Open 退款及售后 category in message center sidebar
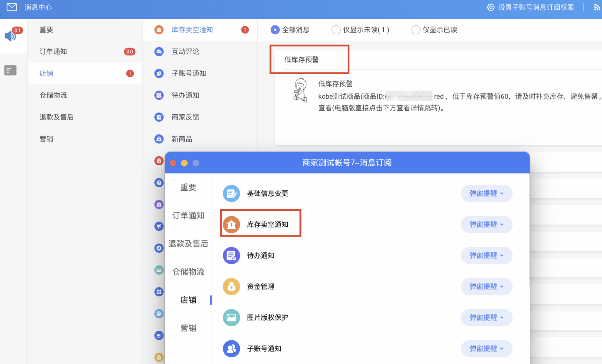The width and height of the screenshot is (602, 364). [x=85, y=117]
